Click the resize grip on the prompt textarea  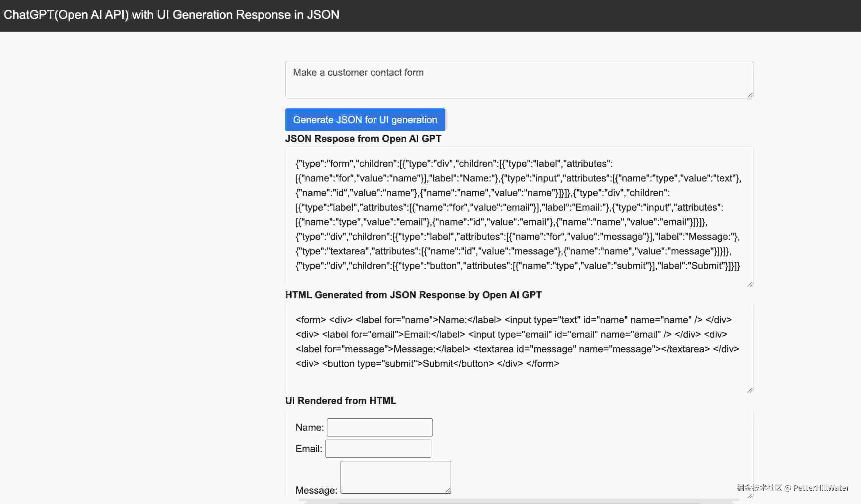[x=750, y=95]
